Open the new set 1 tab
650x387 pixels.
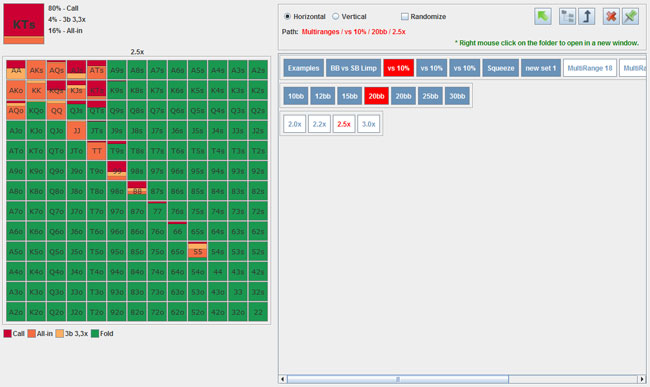(x=541, y=68)
